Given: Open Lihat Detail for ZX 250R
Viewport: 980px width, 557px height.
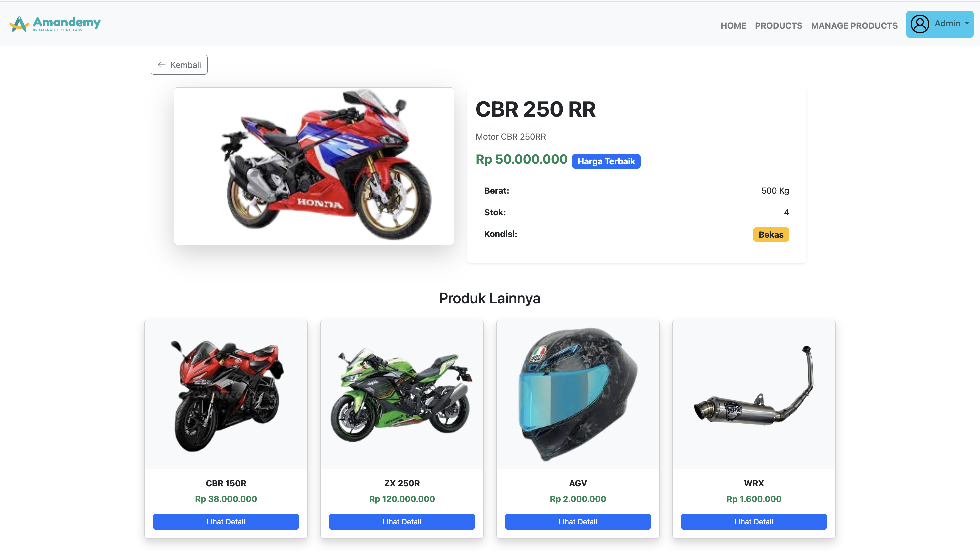Looking at the screenshot, I should (402, 521).
